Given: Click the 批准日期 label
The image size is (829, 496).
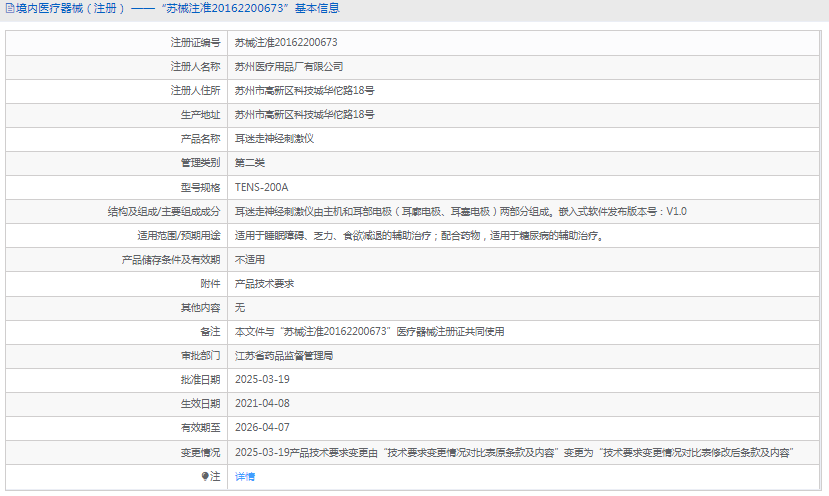Looking at the screenshot, I should click(200, 380).
